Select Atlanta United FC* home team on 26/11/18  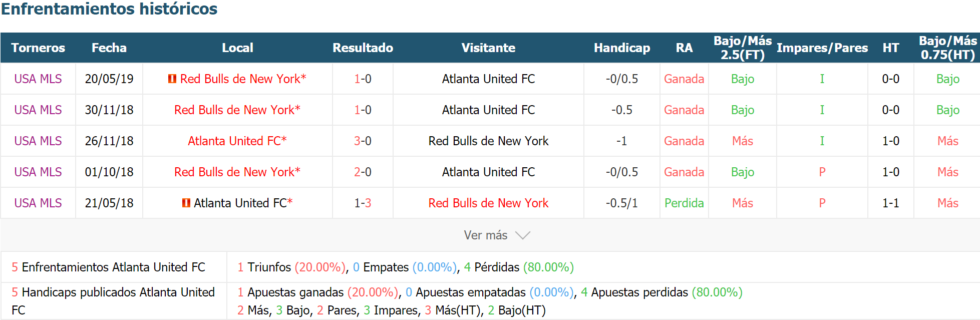[x=237, y=141]
